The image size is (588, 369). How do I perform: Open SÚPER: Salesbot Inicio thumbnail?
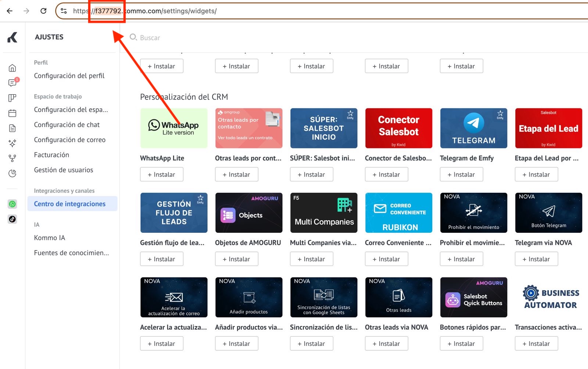click(x=324, y=128)
